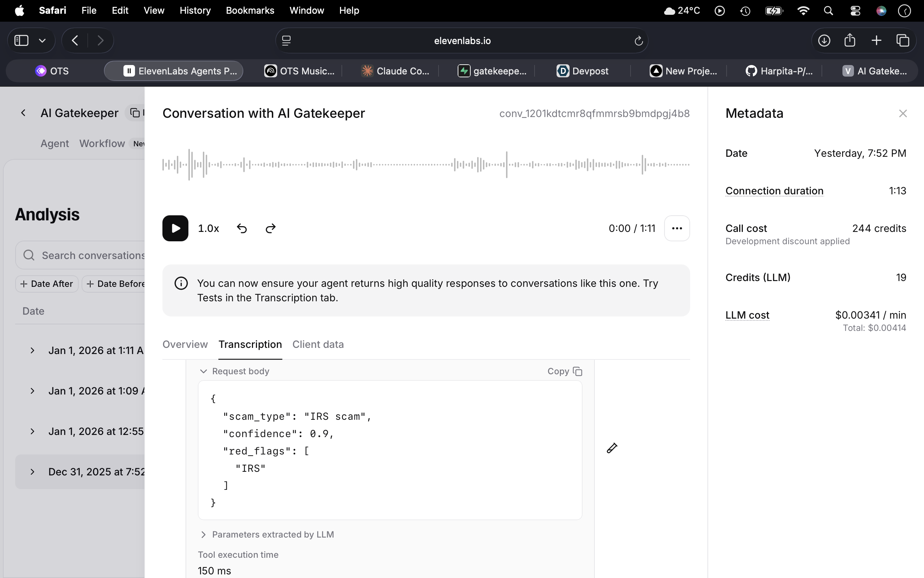Screen dimensions: 924x578
Task: Go back from AI Gatekeeper page
Action: [23, 113]
